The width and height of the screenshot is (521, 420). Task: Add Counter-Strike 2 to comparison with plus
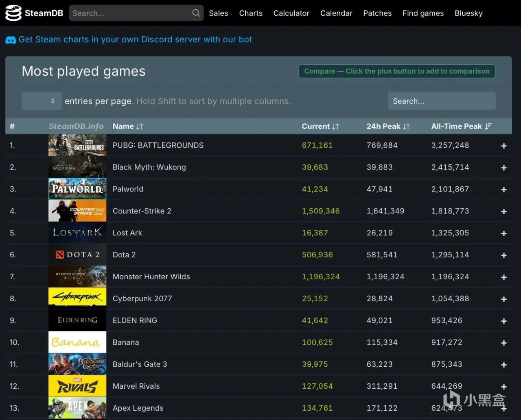[503, 212]
